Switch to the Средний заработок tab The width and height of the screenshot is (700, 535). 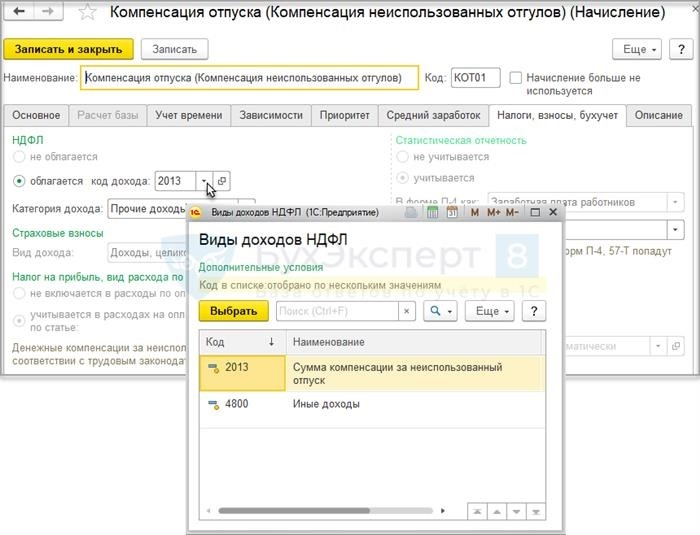pos(433,115)
